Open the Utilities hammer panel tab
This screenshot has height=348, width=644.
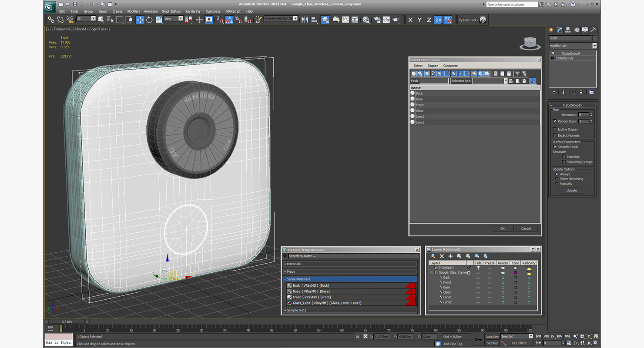(593, 30)
